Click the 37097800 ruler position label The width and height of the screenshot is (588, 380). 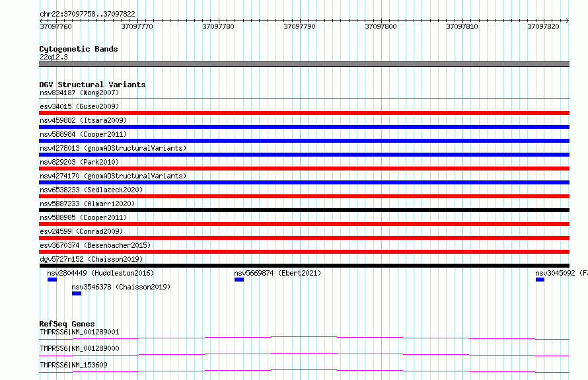[381, 26]
